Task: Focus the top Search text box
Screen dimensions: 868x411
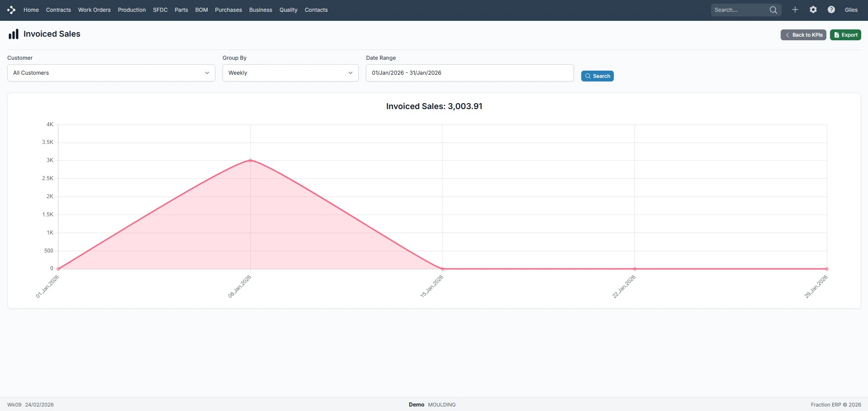Action: tap(739, 10)
